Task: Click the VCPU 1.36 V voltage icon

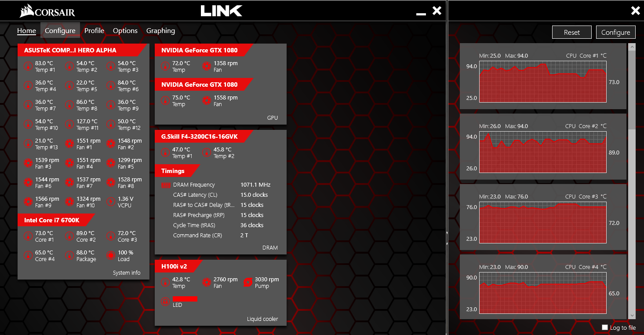Action: coord(111,202)
